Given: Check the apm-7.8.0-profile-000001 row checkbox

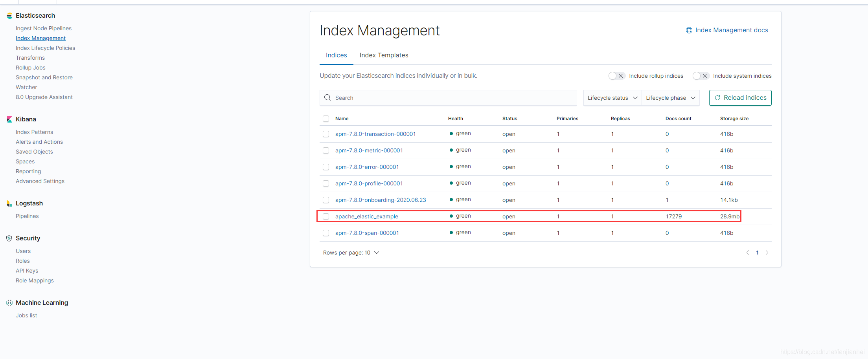Looking at the screenshot, I should pyautogui.click(x=326, y=183).
